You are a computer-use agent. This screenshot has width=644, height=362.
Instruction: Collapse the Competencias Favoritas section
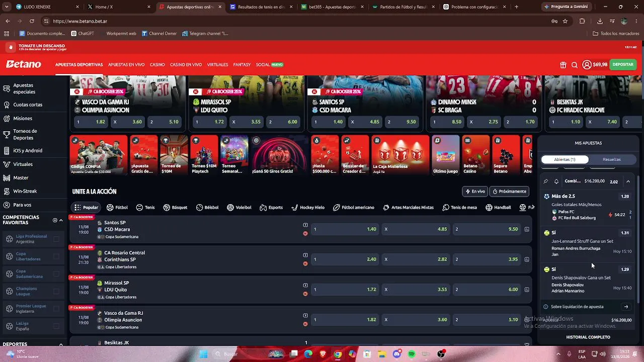61,220
